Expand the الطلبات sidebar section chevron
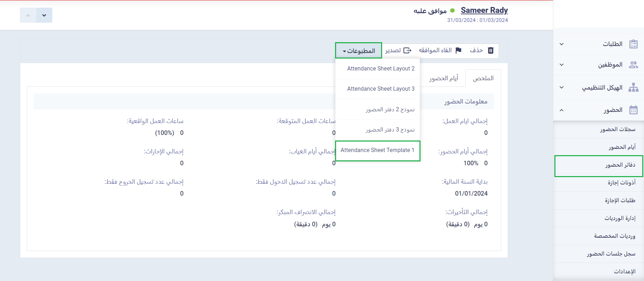The image size is (644, 281). 561,44
